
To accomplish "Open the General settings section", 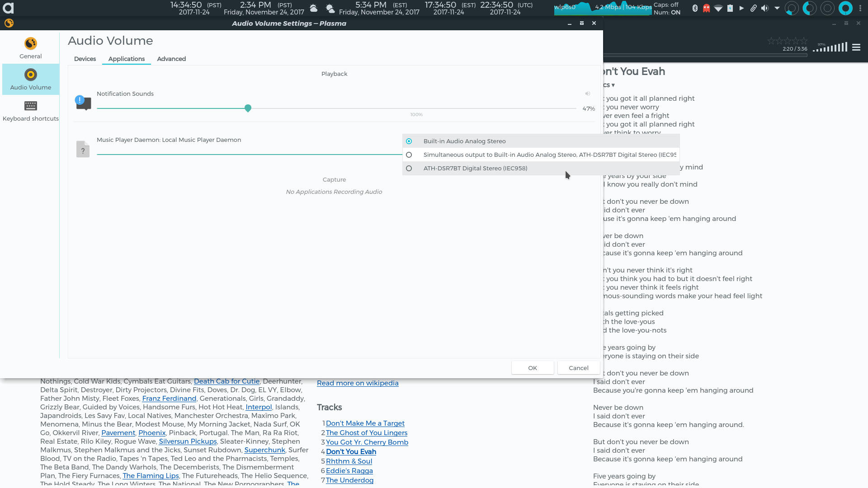I will point(30,48).
